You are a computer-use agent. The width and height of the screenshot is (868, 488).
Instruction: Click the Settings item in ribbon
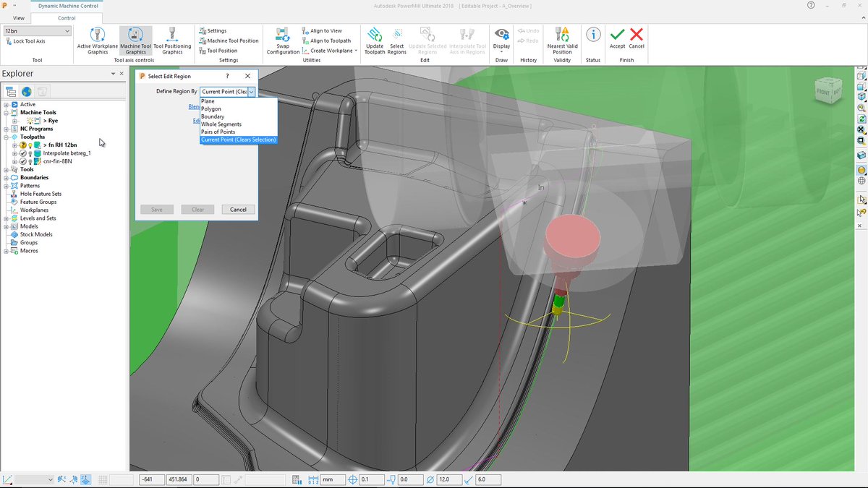point(213,31)
